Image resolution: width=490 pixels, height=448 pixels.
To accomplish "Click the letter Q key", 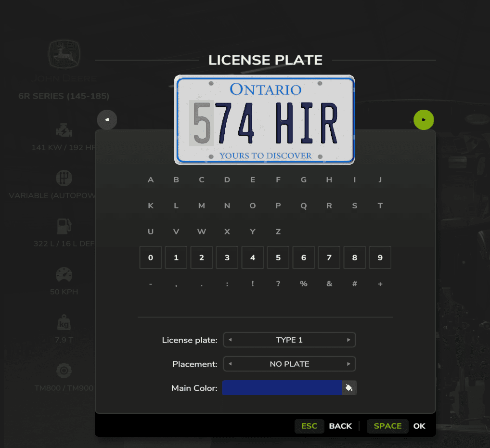I will 303,205.
